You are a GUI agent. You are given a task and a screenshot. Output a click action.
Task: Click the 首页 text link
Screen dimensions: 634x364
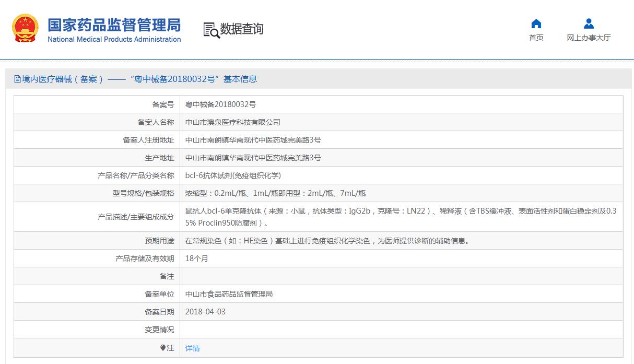click(x=536, y=38)
